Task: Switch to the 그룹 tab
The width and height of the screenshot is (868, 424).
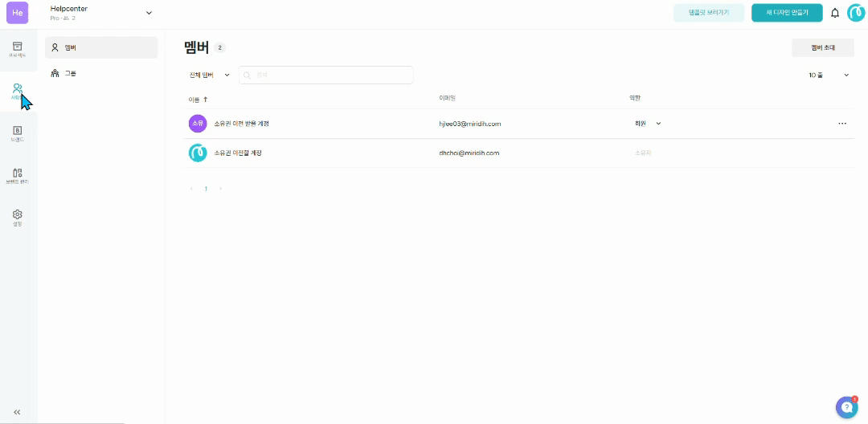Action: 101,73
